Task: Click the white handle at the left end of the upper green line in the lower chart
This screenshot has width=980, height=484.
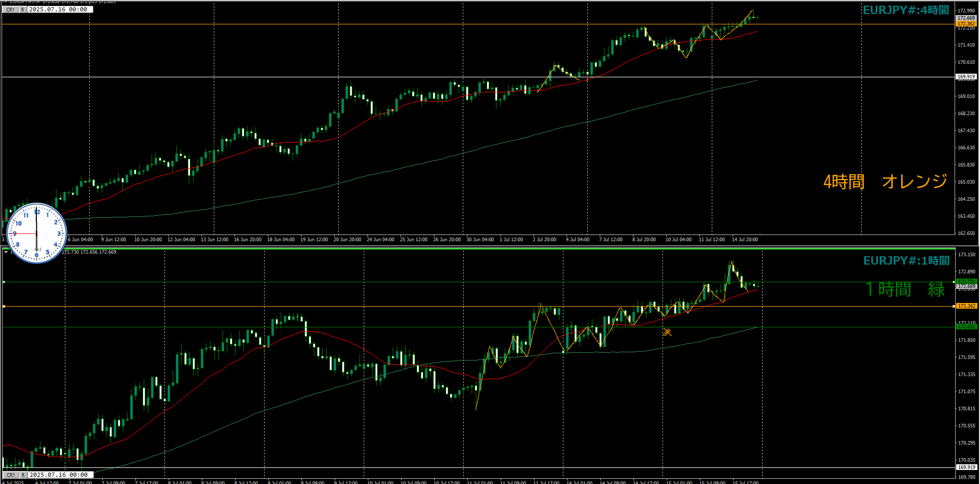Action: (4, 282)
